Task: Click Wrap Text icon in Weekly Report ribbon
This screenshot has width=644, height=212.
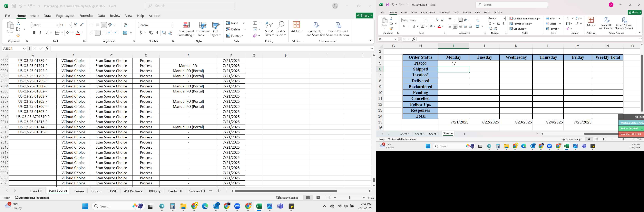Action: 478,20
